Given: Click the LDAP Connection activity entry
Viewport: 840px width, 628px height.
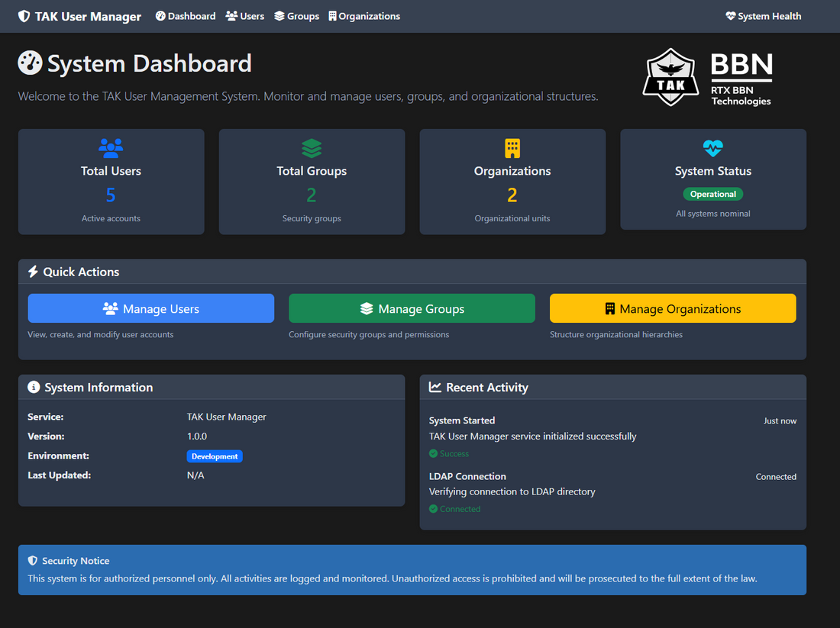Looking at the screenshot, I should pyautogui.click(x=467, y=475).
